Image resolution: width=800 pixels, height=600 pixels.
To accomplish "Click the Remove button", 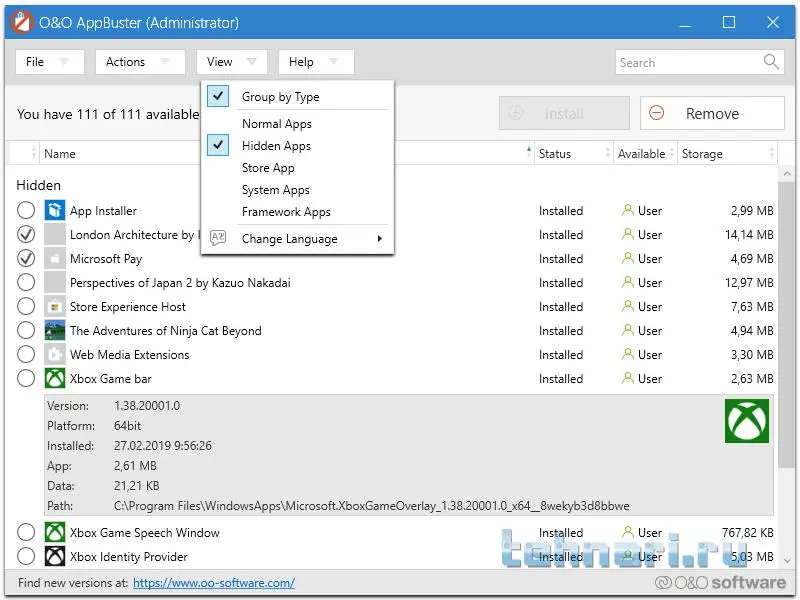I will [x=712, y=113].
